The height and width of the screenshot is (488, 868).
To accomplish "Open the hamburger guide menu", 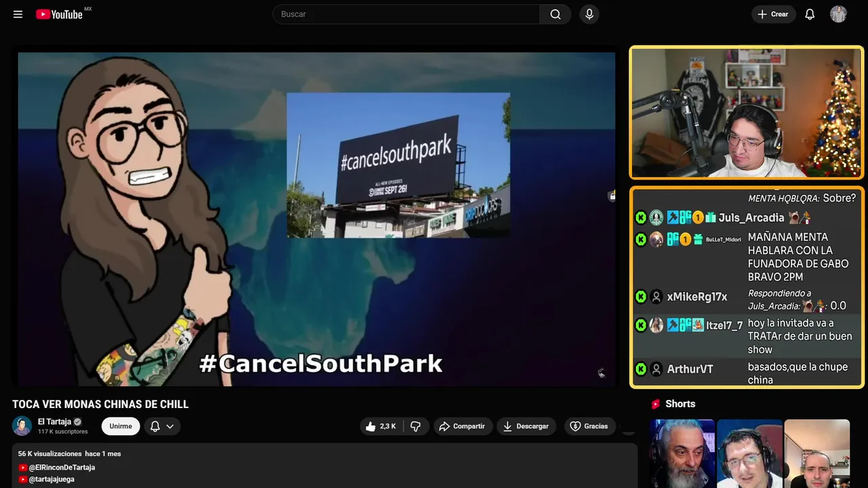I will pyautogui.click(x=18, y=14).
